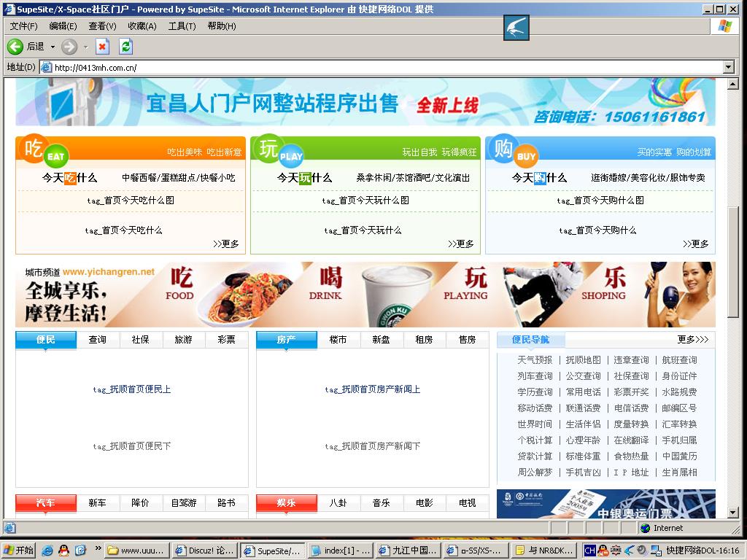Screen dimensions: 747x560
Task: Open the 收藏(A) menu
Action: pos(142,26)
